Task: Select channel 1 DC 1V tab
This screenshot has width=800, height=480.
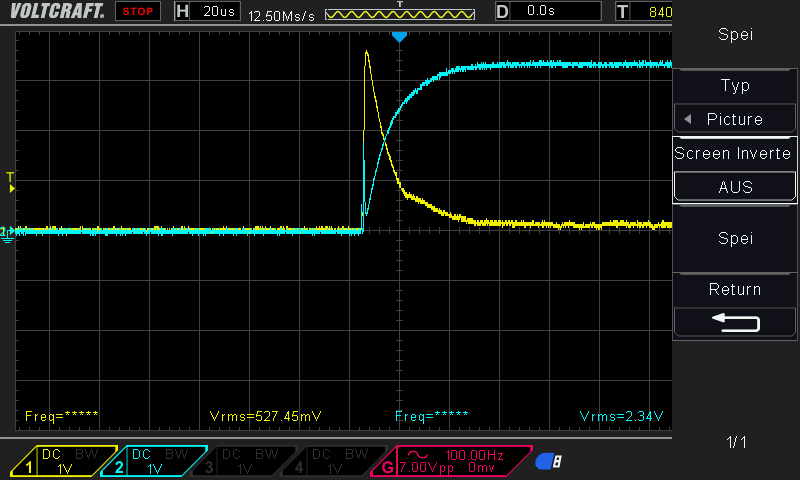Action: tap(64, 461)
